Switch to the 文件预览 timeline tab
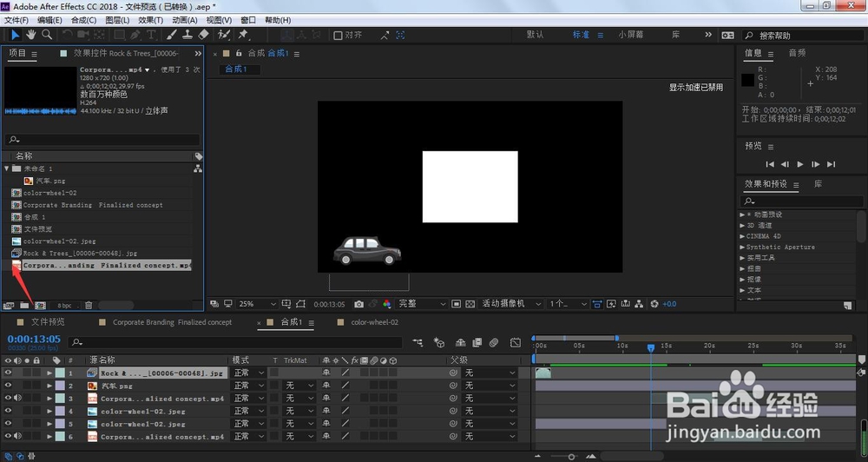The image size is (868, 462). coord(48,322)
